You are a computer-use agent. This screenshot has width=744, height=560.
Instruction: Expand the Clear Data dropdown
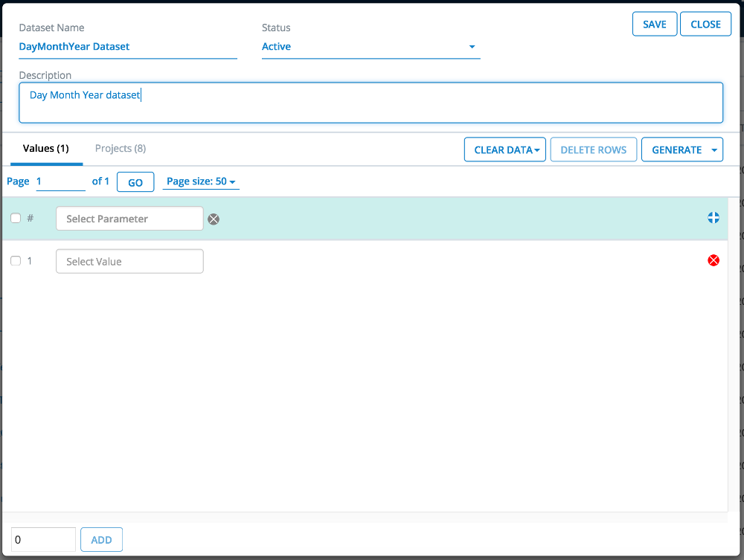pyautogui.click(x=505, y=149)
